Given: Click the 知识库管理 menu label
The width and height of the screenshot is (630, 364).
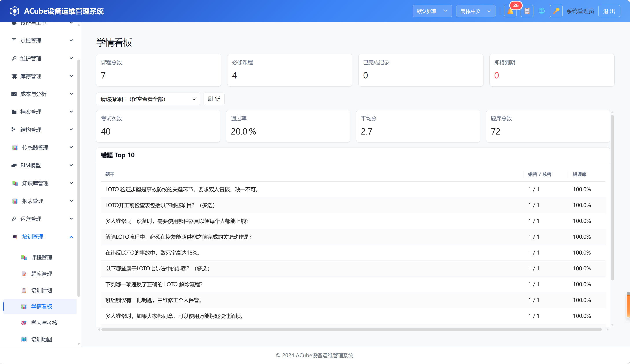Looking at the screenshot, I should 35,183.
